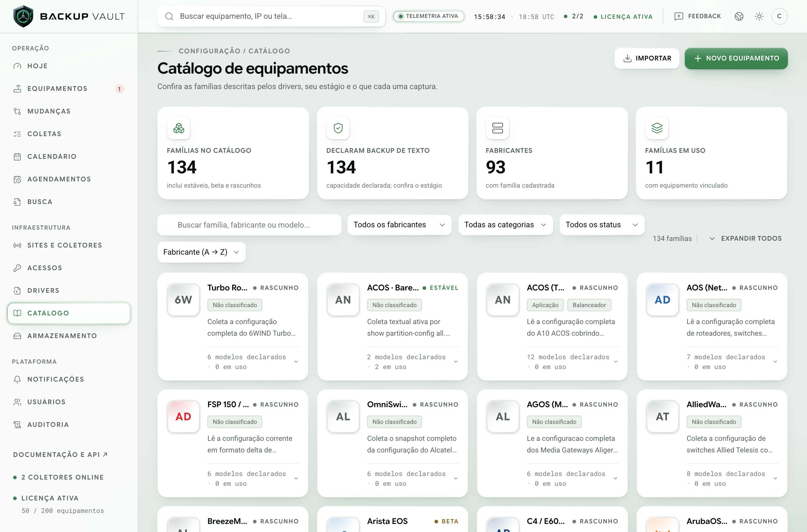
Task: Click Buscar família, fabricante ou modelo field
Action: tap(249, 225)
